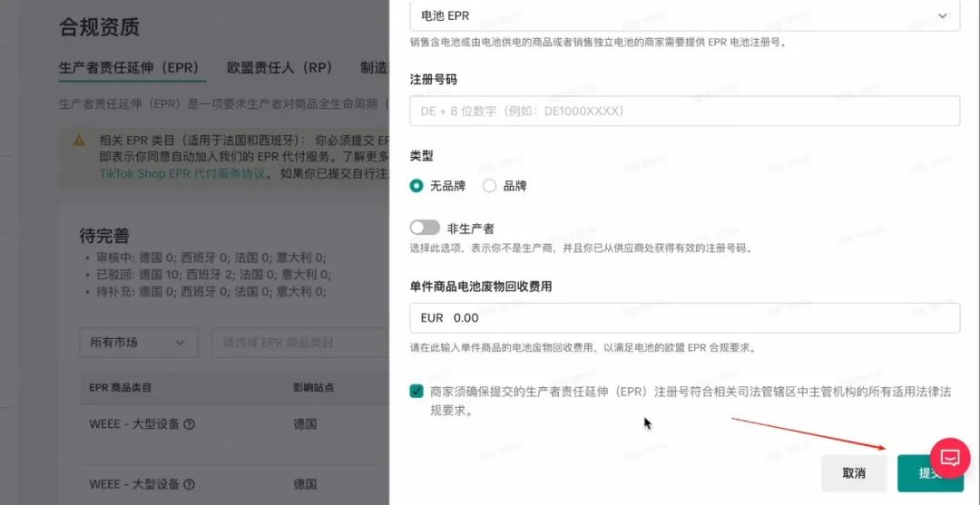Click the EUR 0.00 recycling fee field

tap(684, 317)
